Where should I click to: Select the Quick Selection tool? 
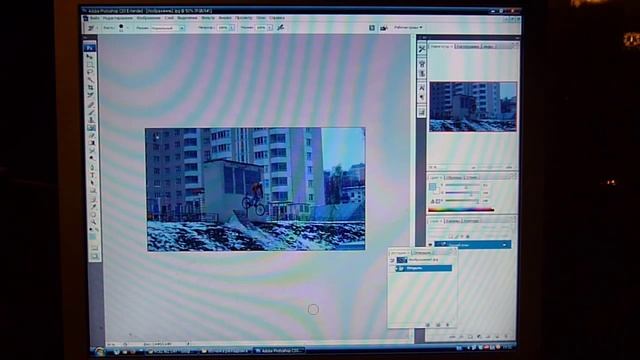pos(90,80)
